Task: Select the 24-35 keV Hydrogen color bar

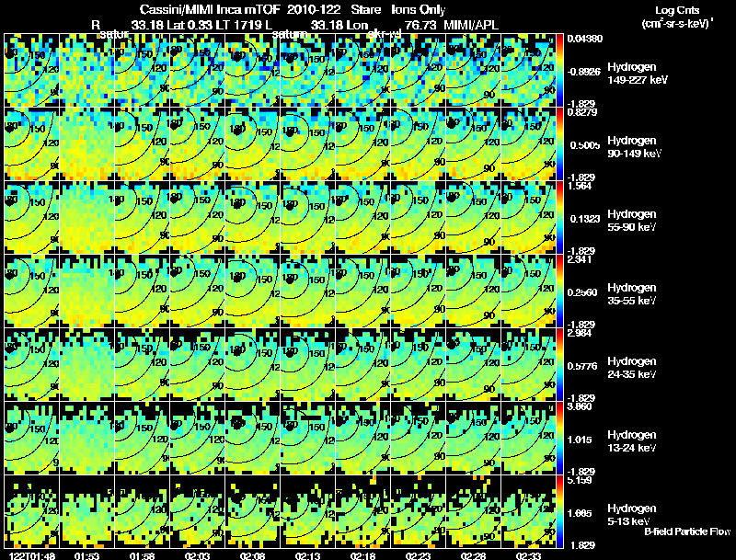Action: 559,365
